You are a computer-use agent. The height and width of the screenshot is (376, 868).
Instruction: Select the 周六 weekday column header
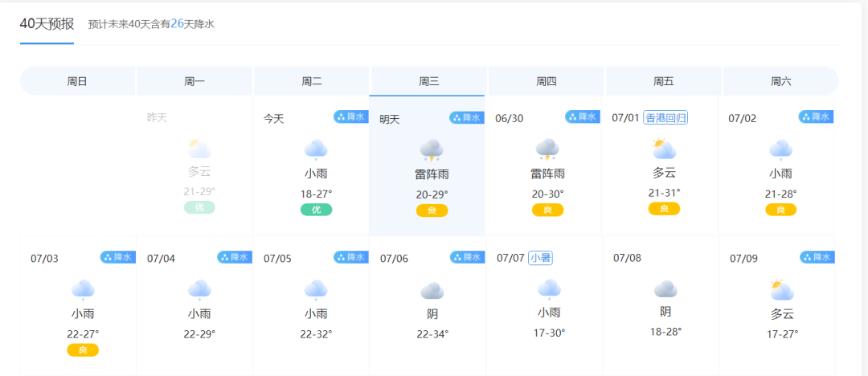click(780, 81)
